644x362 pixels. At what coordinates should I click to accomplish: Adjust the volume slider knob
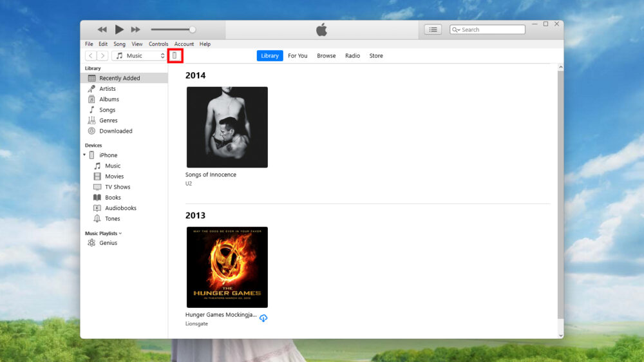(192, 30)
